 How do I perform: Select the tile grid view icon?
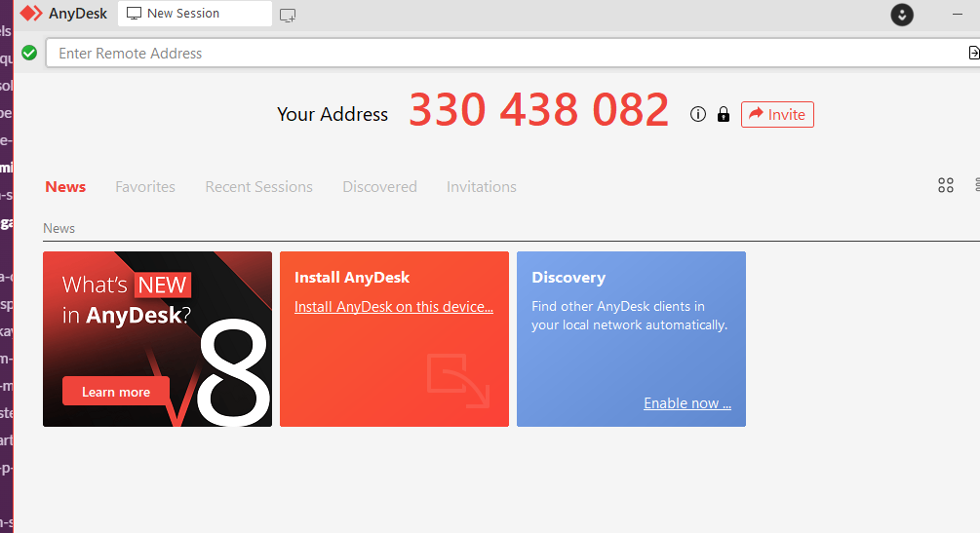point(946,185)
